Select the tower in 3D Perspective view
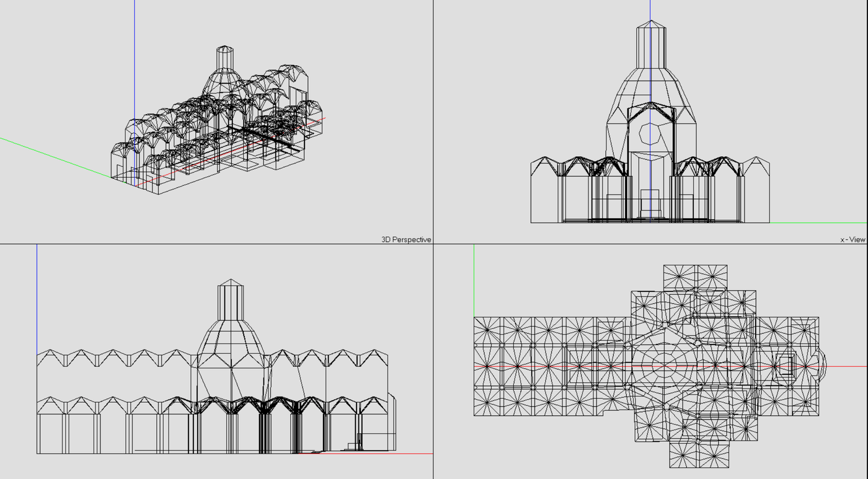This screenshot has height=479, width=868. (x=224, y=58)
